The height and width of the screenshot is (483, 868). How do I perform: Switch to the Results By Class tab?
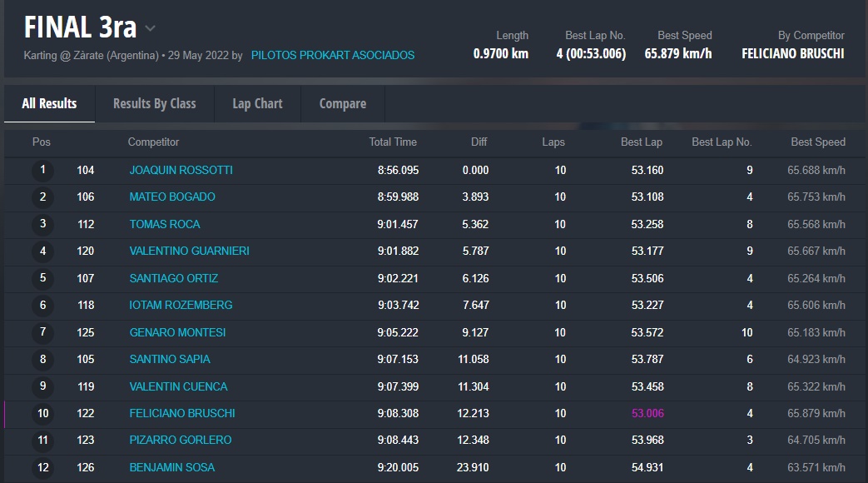154,103
